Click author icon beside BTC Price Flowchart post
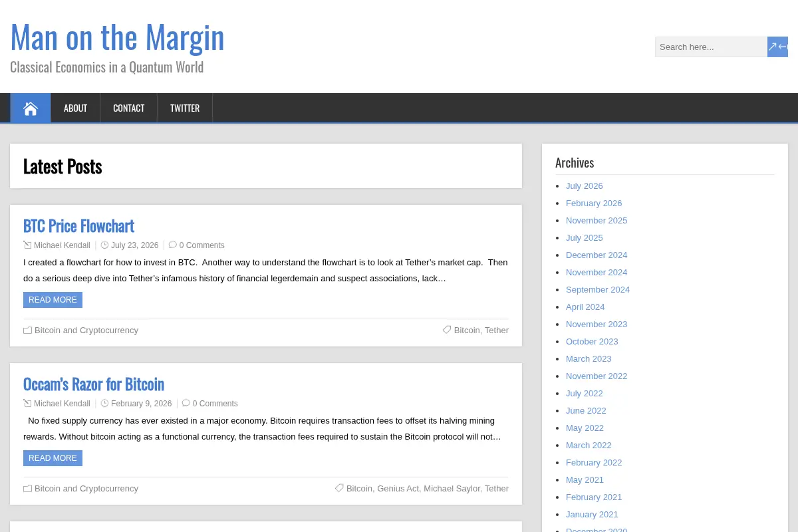Image resolution: width=798 pixels, height=532 pixels. [x=27, y=245]
